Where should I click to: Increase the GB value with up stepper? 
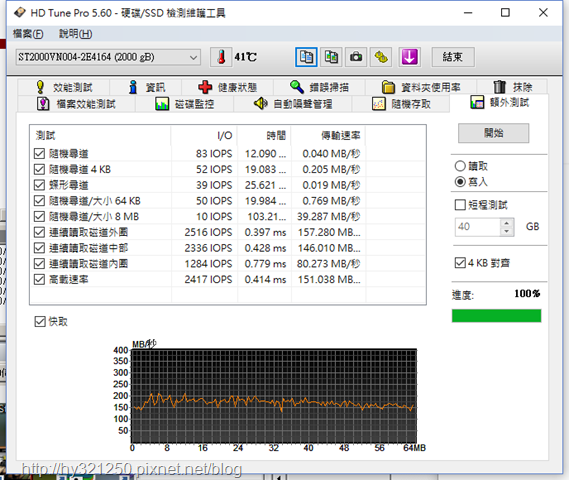[507, 223]
